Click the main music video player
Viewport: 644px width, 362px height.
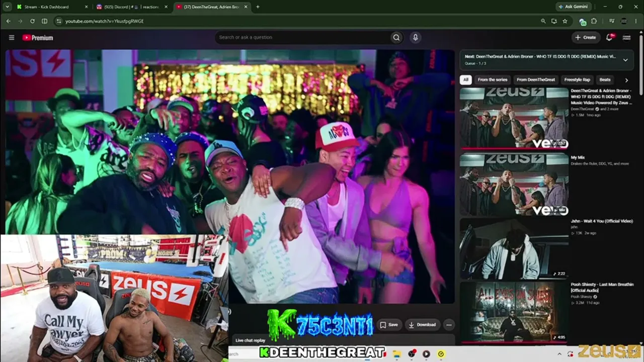[230, 176]
